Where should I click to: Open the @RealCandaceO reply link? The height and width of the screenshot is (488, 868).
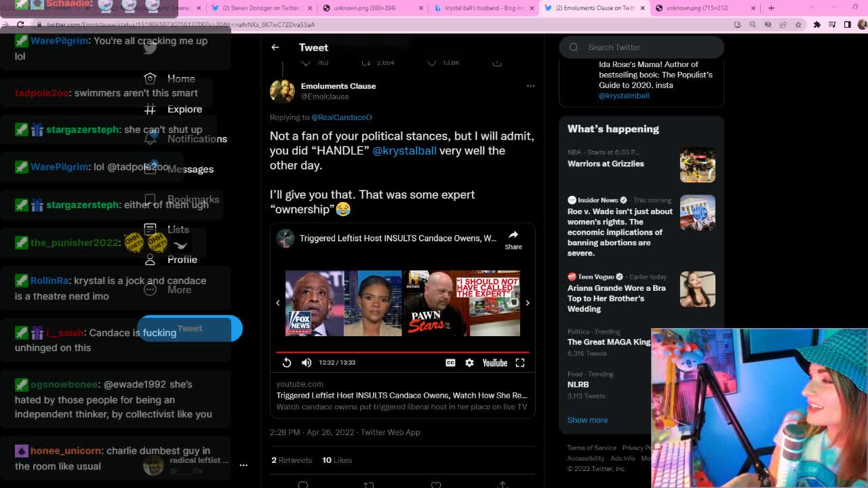coord(342,117)
